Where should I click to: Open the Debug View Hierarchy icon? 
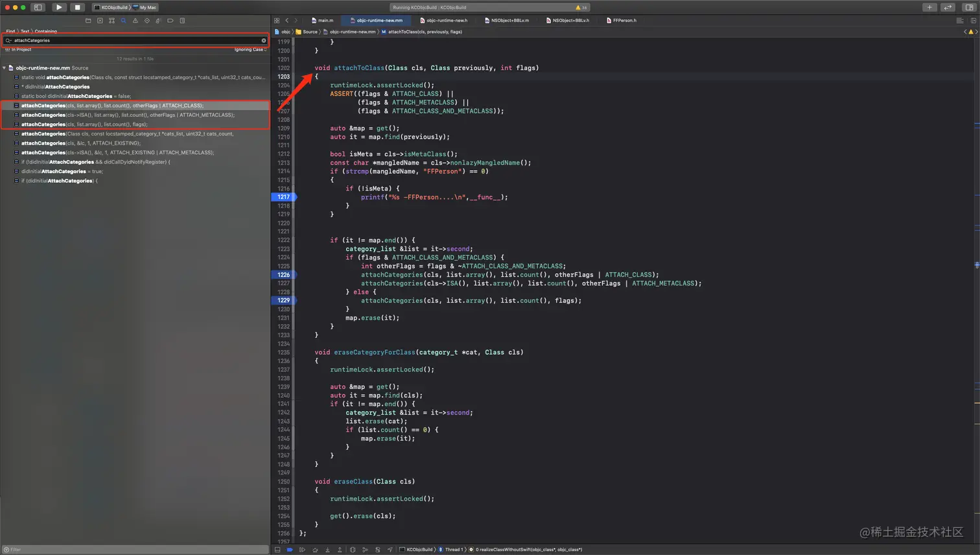click(353, 550)
